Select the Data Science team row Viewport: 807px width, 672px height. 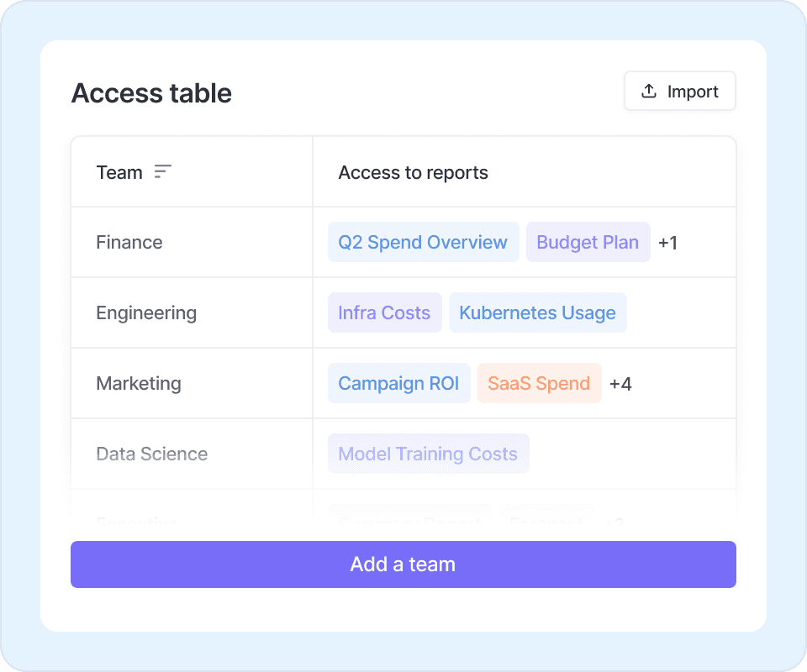coord(152,454)
